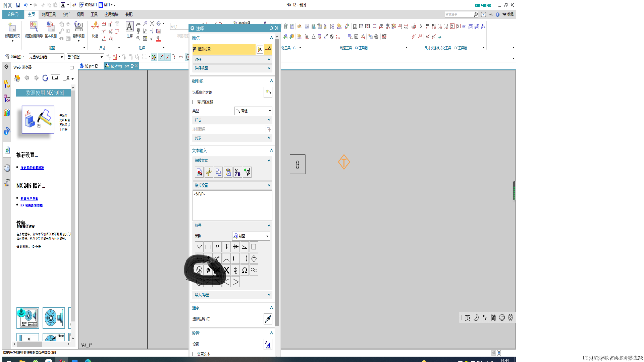Click the first tutorial thumbnail image
Image resolution: width=644 pixels, height=362 pixels.
tap(28, 318)
